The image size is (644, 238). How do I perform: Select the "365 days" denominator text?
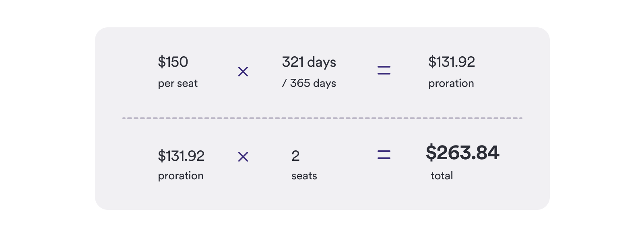click(313, 83)
